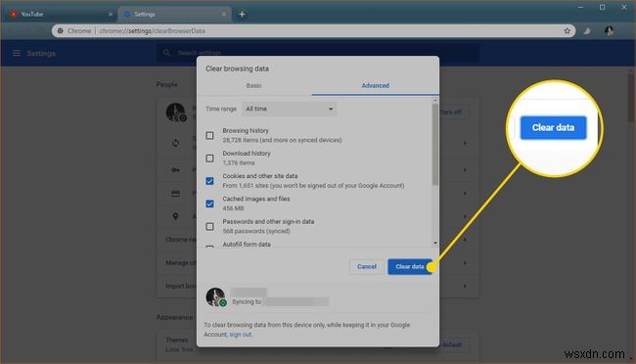Click the Settings page title
The height and width of the screenshot is (364, 636).
pyautogui.click(x=41, y=53)
